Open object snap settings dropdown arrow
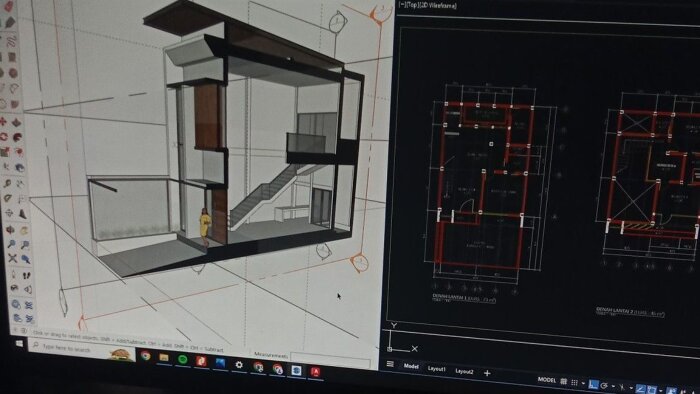Viewport: 700px width, 394px height. (x=661, y=391)
